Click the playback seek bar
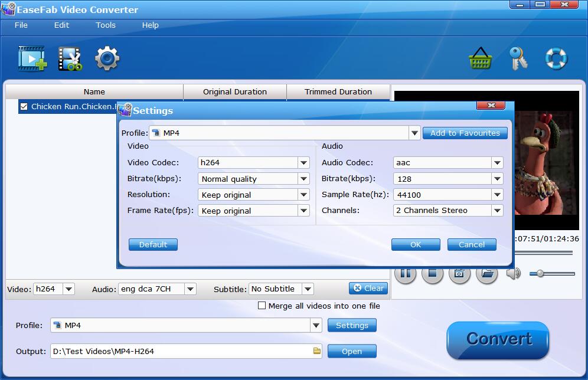The image size is (588, 380). 543,253
